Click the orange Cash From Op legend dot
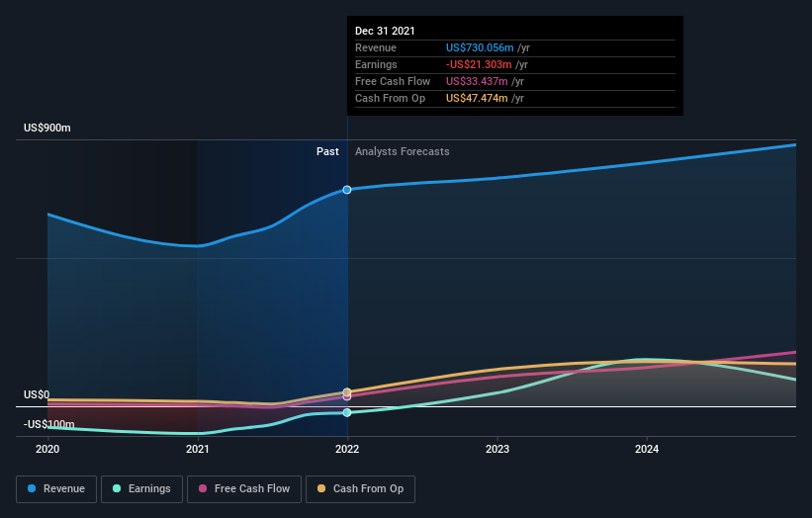 click(x=321, y=488)
